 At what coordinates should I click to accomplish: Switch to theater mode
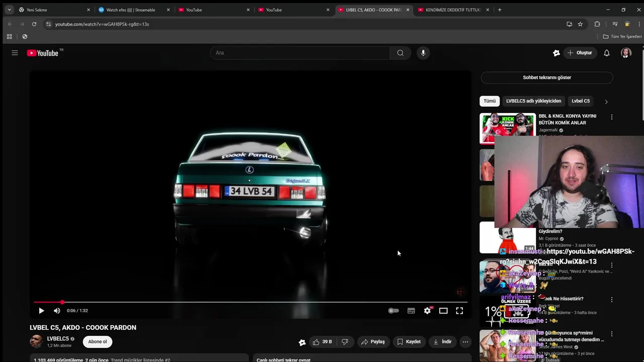[443, 311]
